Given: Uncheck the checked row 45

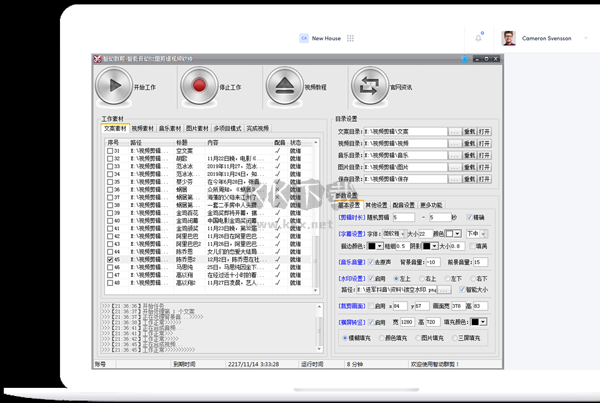Looking at the screenshot, I should [109, 259].
